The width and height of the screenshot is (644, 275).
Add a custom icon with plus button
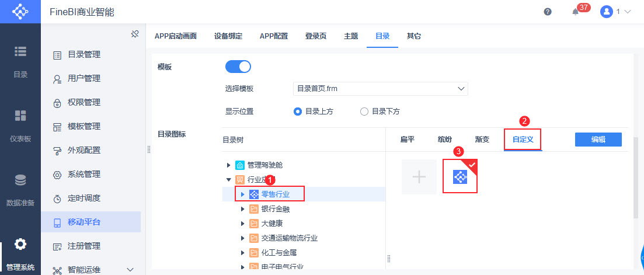(x=419, y=177)
